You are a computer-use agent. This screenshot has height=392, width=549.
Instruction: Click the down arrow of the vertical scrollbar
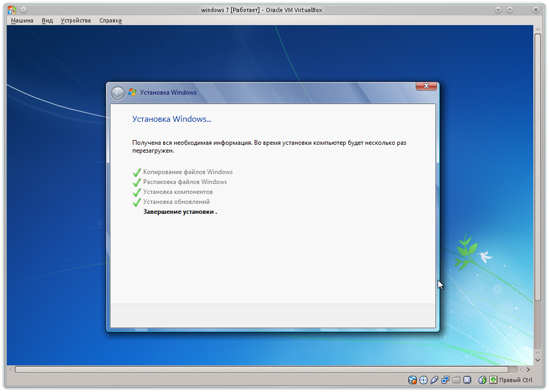click(x=538, y=360)
